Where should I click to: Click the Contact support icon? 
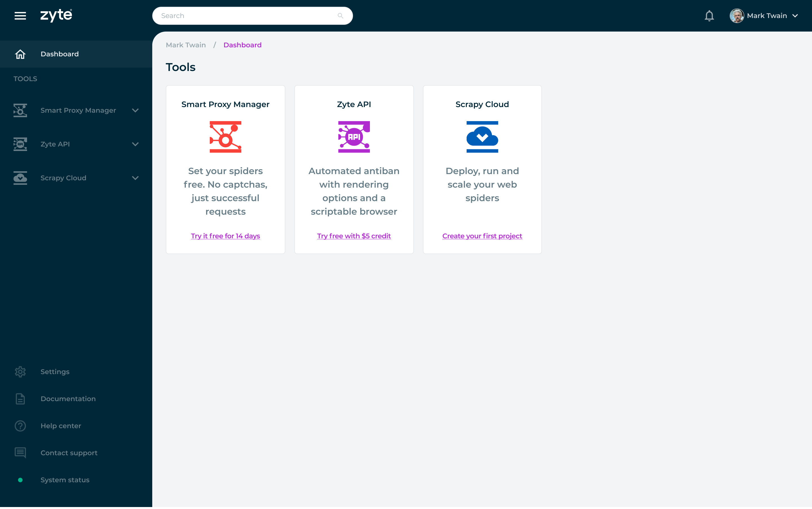(x=20, y=452)
